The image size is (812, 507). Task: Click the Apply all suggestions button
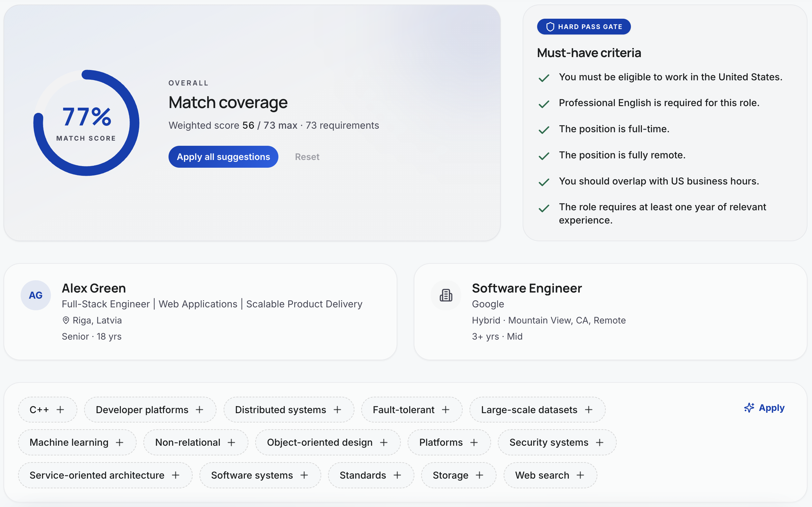point(223,157)
